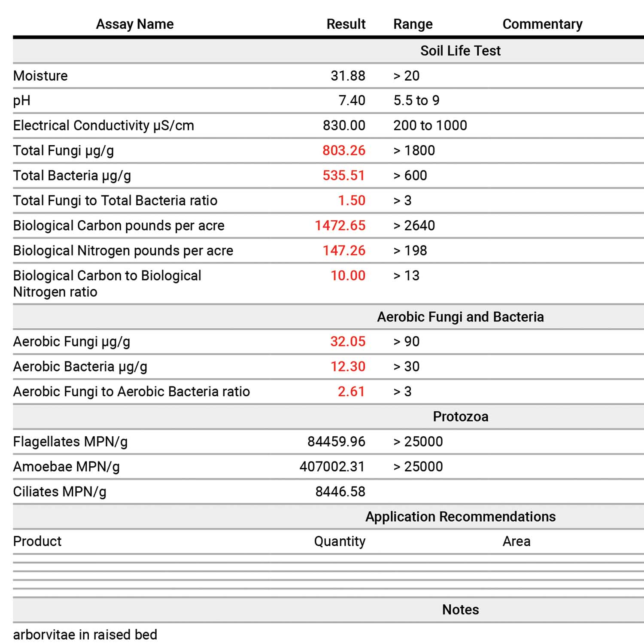Click the red Total Fungi result 803.26
Image resolution: width=644 pixels, height=644 pixels.
point(344,150)
